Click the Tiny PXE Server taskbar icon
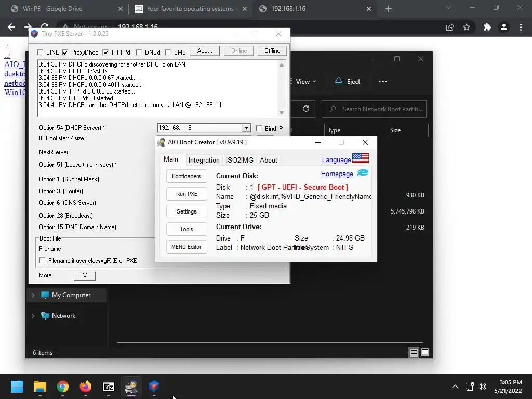This screenshot has width=532, height=399. pos(154,387)
